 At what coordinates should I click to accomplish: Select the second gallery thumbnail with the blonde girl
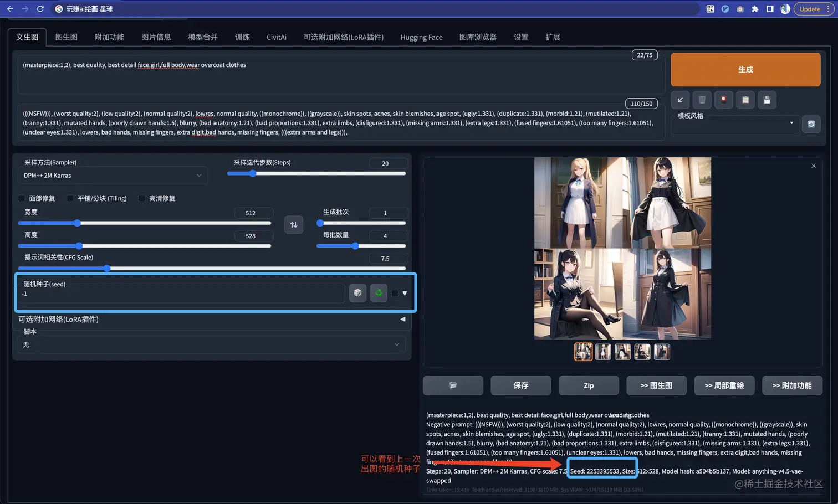tap(603, 352)
